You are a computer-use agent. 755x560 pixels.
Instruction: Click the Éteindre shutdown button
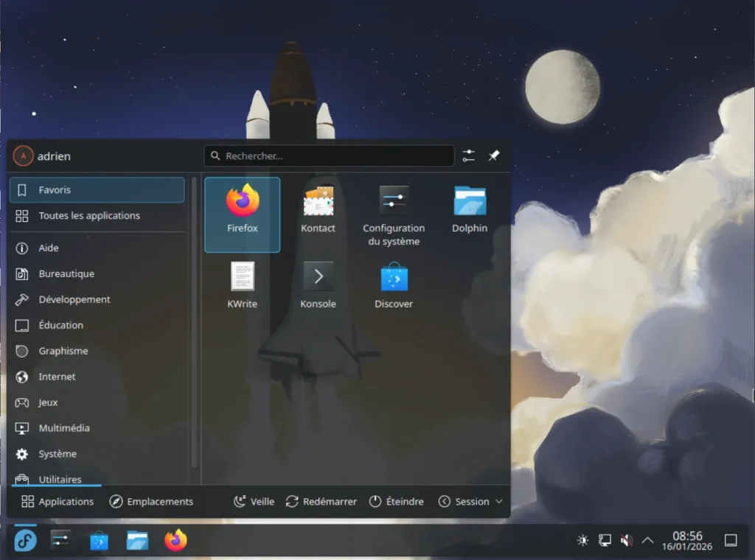point(397,501)
